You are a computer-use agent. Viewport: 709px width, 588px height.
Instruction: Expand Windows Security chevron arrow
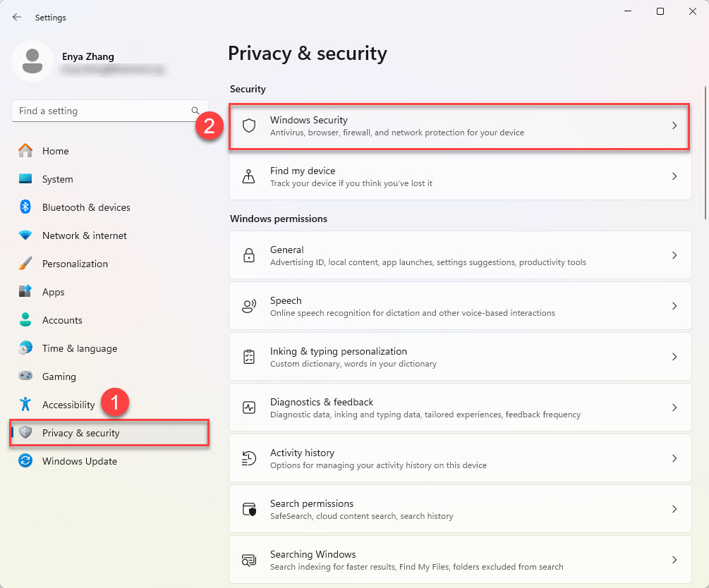[674, 125]
